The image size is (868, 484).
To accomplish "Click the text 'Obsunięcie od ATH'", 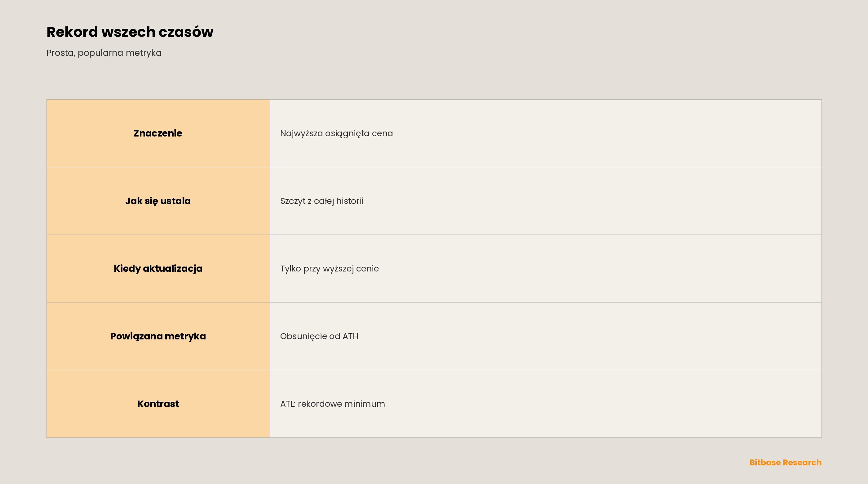I will 319,336.
